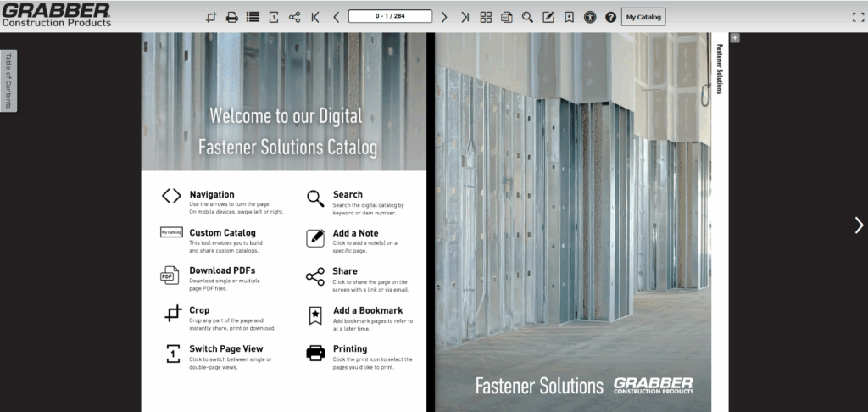Click the 'Custom Catalog' heading text
This screenshot has height=412, width=868.
pyautogui.click(x=223, y=232)
